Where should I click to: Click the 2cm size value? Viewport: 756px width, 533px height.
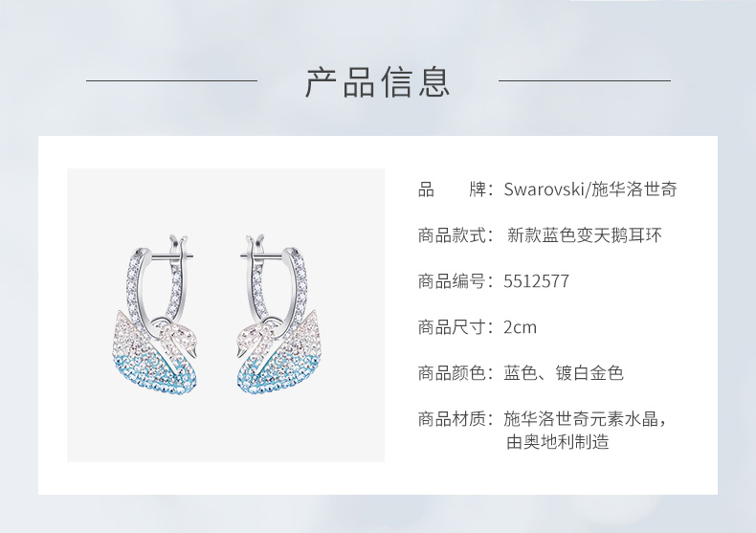(x=520, y=327)
